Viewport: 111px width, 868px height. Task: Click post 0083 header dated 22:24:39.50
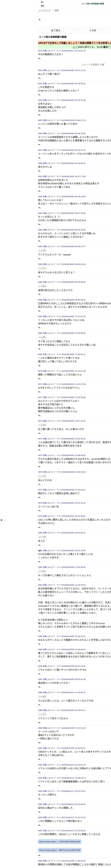tap(62, 585)
